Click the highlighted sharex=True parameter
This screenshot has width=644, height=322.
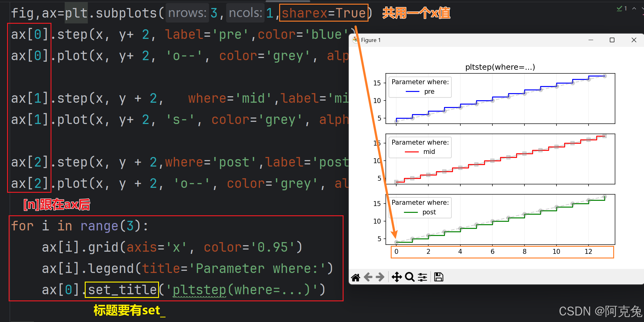coord(324,13)
